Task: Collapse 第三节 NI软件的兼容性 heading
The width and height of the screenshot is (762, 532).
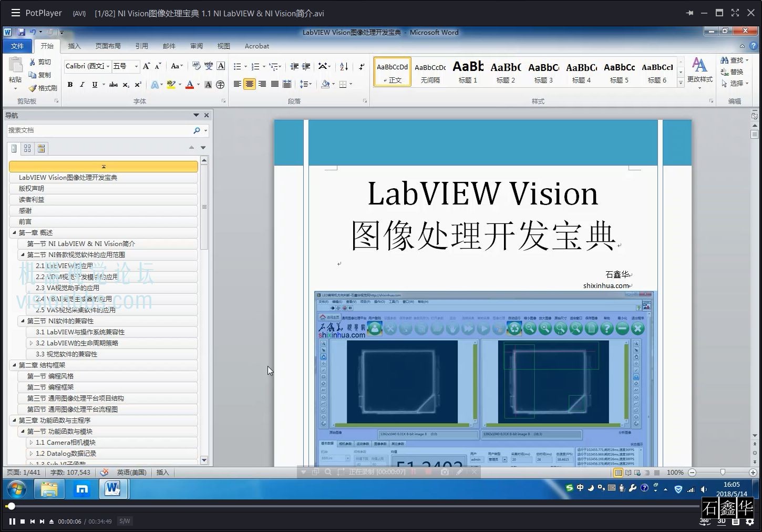Action: [23, 321]
